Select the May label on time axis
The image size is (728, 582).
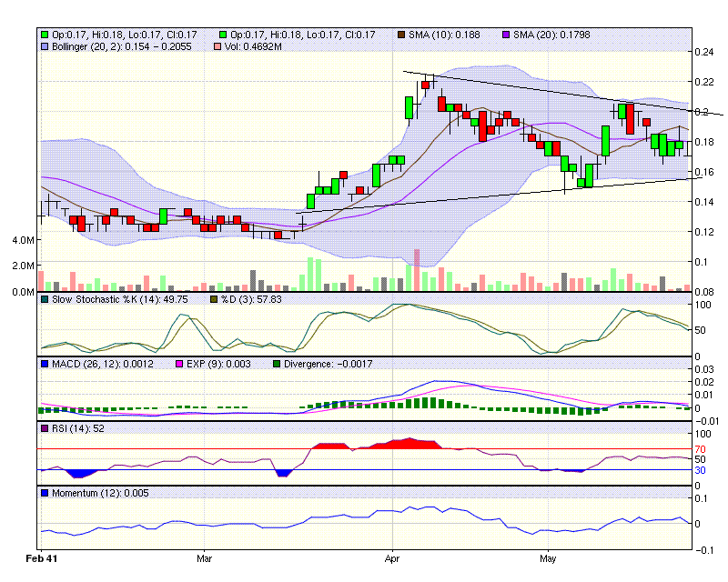548,556
